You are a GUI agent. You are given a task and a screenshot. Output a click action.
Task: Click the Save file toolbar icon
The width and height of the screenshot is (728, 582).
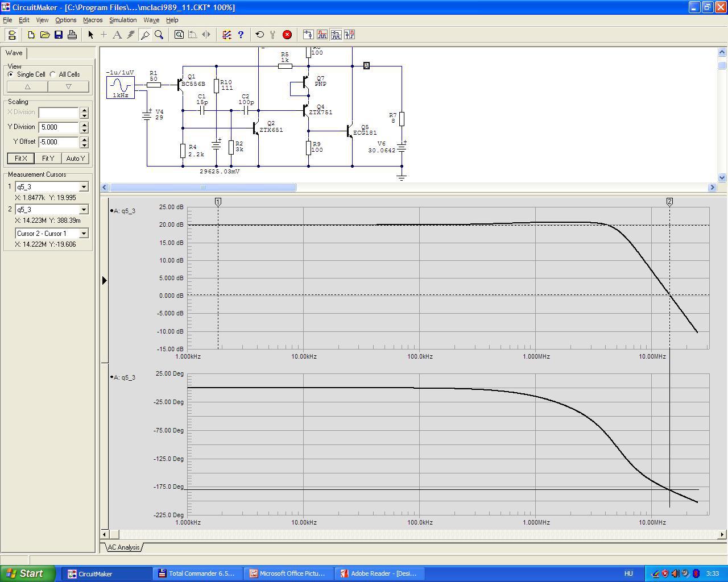click(x=59, y=35)
